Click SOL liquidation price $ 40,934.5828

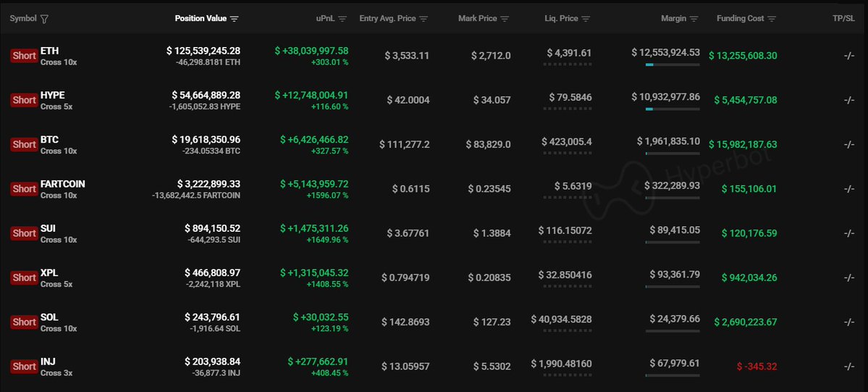[x=561, y=320]
